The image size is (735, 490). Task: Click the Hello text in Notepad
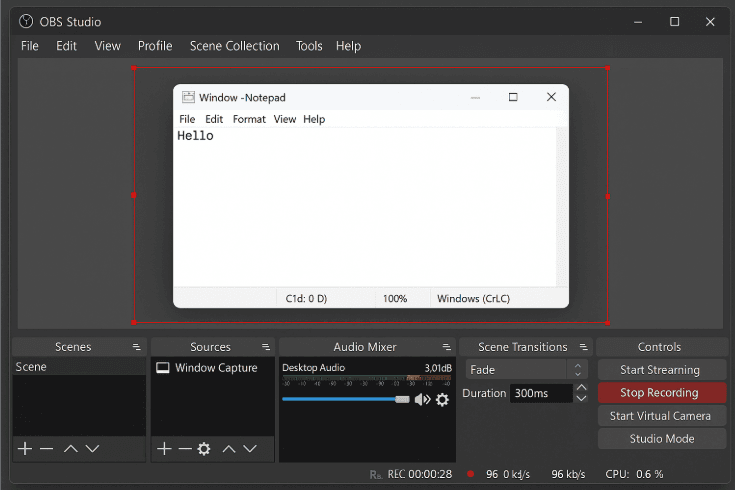195,136
